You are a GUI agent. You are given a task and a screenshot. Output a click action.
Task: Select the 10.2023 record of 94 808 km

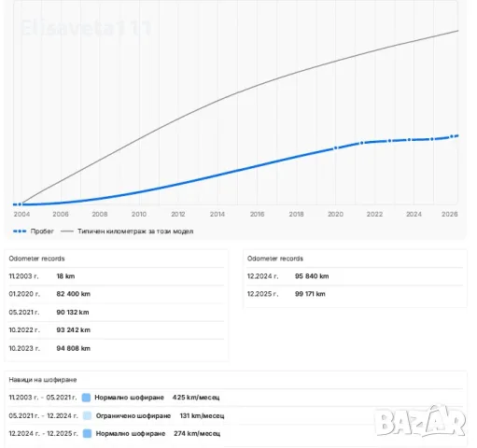117,348
